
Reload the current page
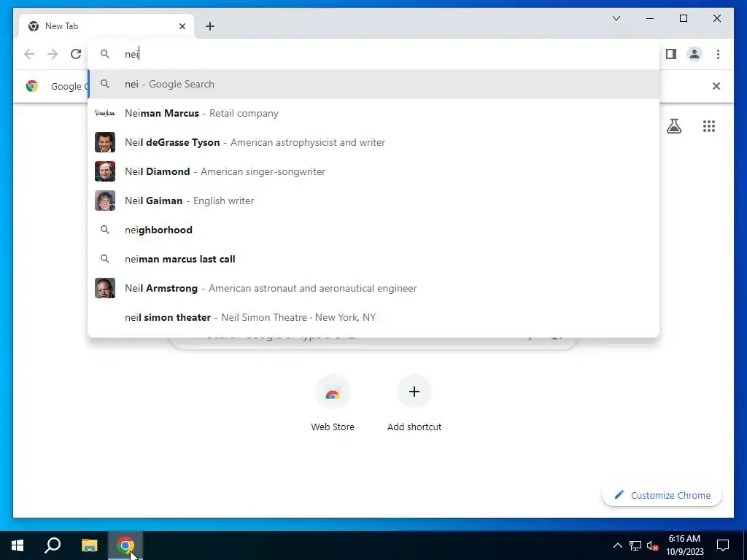pyautogui.click(x=76, y=54)
